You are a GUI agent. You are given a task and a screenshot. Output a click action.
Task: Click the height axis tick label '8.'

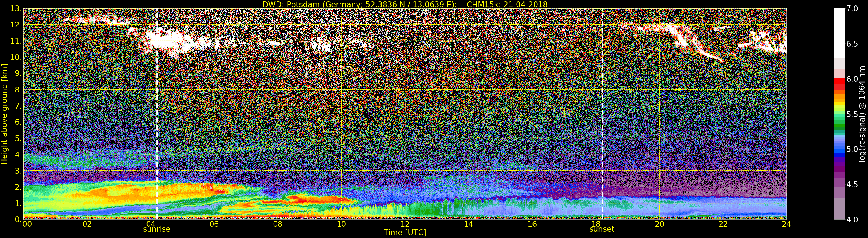pos(18,90)
